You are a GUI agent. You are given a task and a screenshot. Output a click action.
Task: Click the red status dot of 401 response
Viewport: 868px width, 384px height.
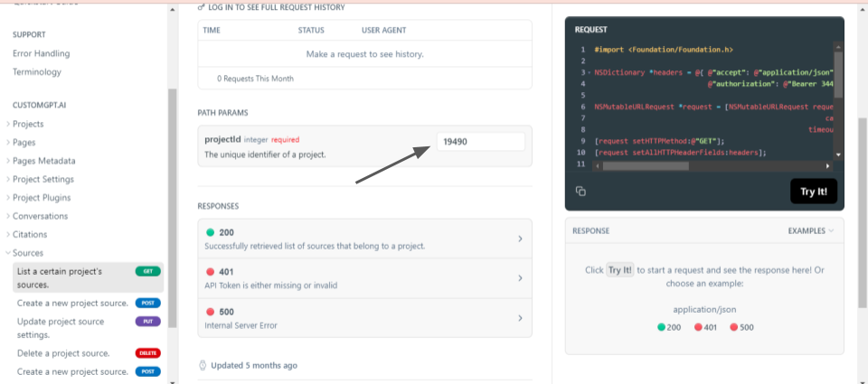pos(210,272)
